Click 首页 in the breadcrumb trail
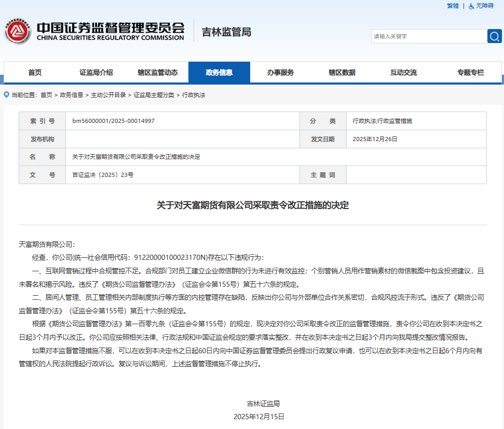 point(46,95)
